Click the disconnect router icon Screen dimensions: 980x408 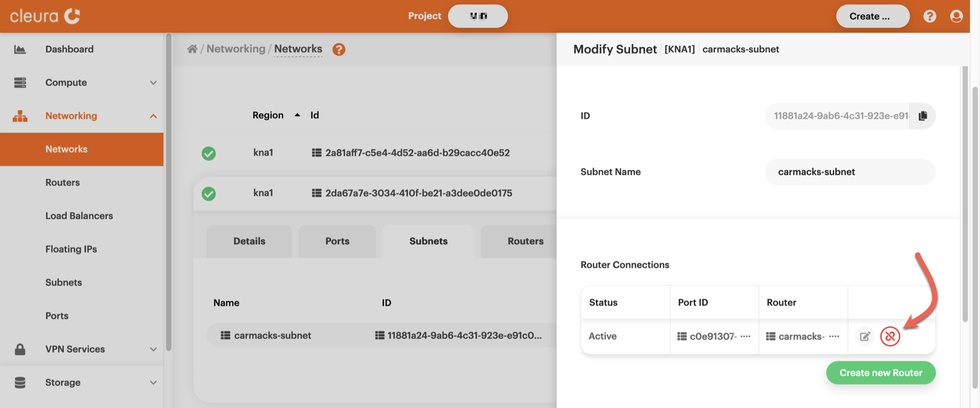tap(890, 337)
